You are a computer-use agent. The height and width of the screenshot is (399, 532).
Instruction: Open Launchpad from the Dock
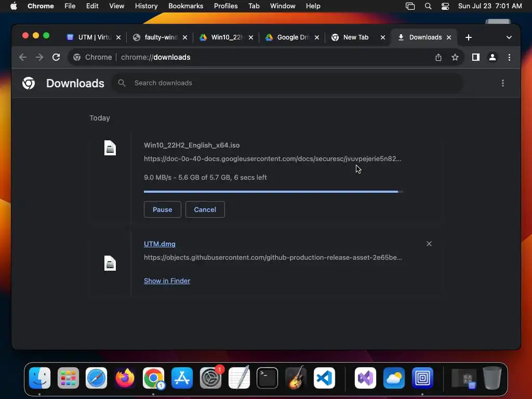point(68,378)
